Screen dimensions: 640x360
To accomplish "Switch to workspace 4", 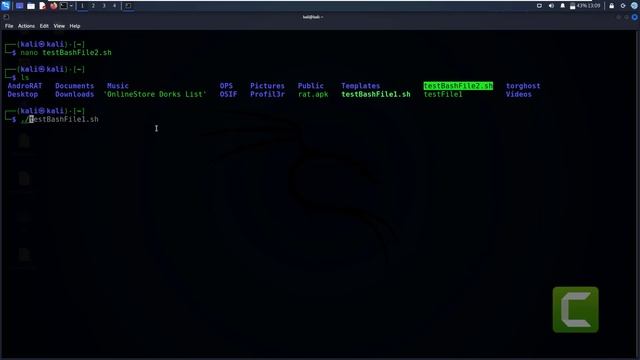I will tap(114, 6).
